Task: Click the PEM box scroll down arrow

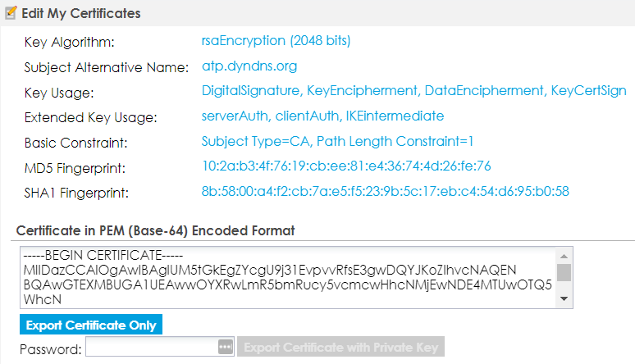Action: point(564,299)
